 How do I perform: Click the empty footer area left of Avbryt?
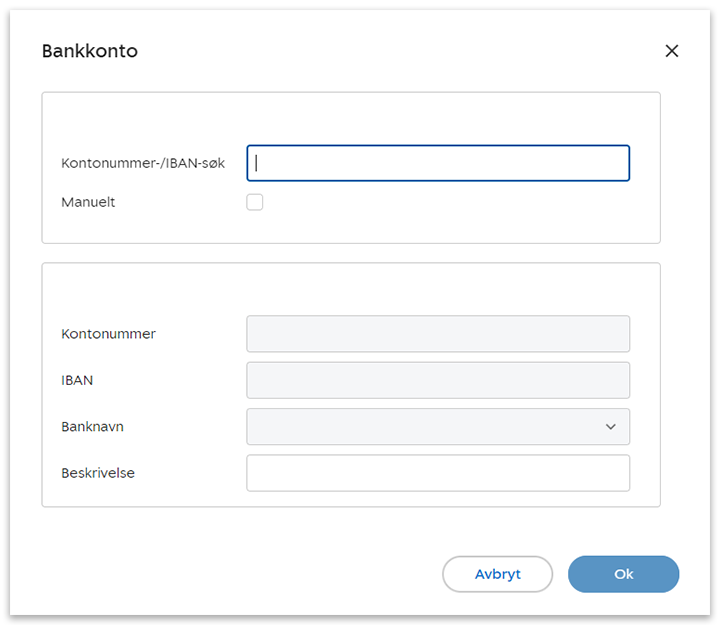tap(240, 574)
